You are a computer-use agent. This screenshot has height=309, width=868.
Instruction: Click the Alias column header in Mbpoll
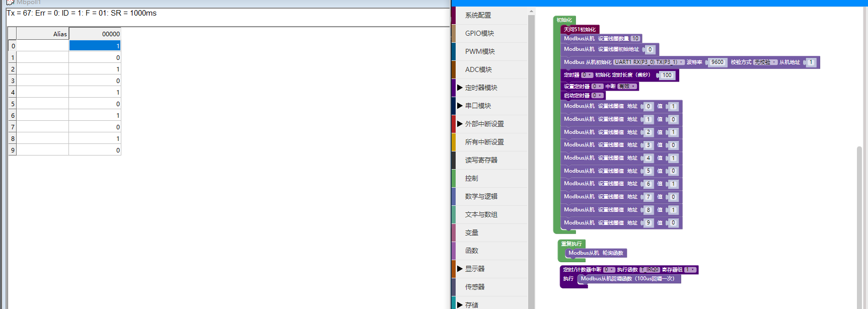click(43, 34)
